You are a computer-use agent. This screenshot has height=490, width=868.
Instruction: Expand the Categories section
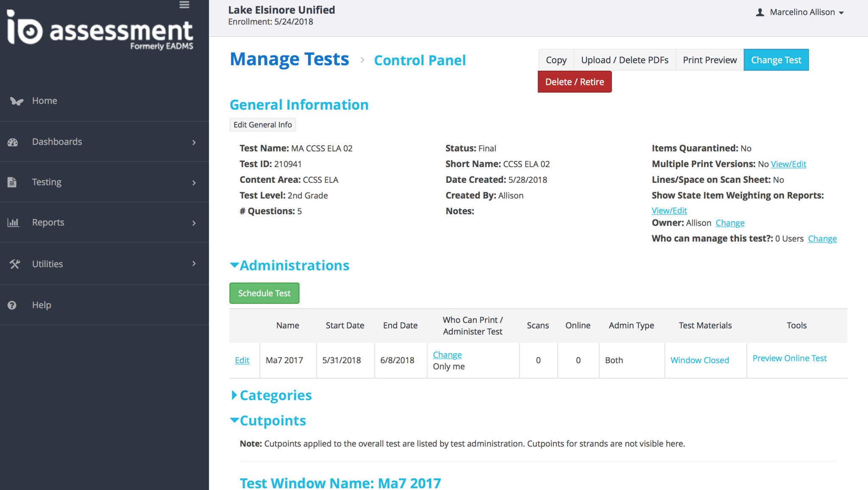234,395
